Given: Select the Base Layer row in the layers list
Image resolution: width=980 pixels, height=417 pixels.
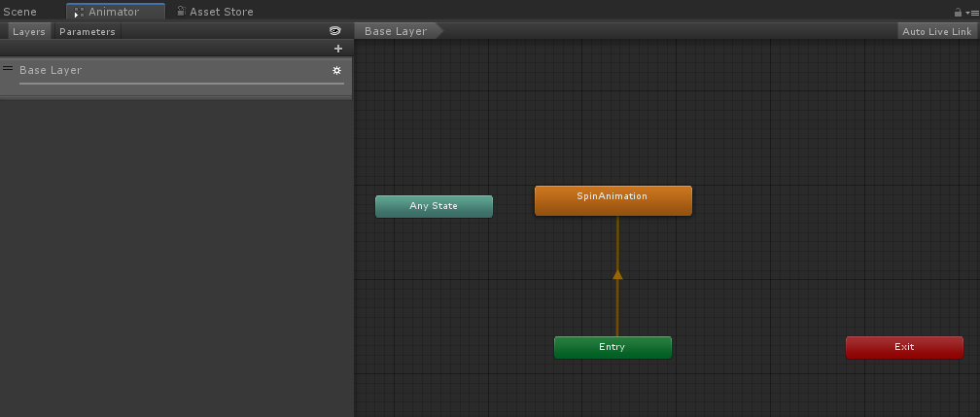Looking at the screenshot, I should tap(175, 71).
